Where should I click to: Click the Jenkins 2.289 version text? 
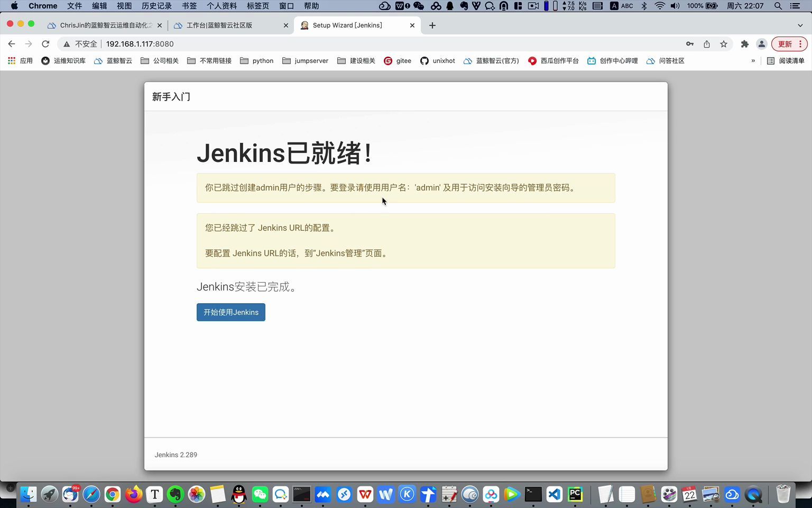tap(176, 455)
